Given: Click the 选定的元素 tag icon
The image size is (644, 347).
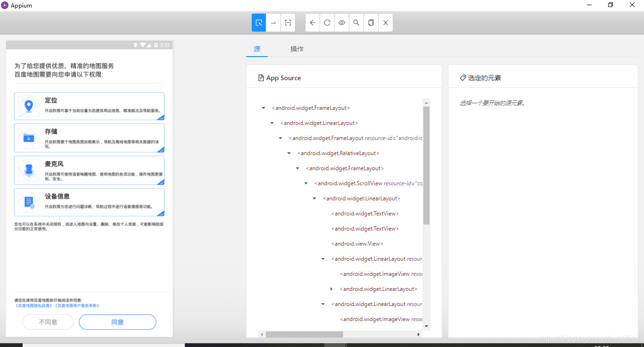Looking at the screenshot, I should click(463, 78).
